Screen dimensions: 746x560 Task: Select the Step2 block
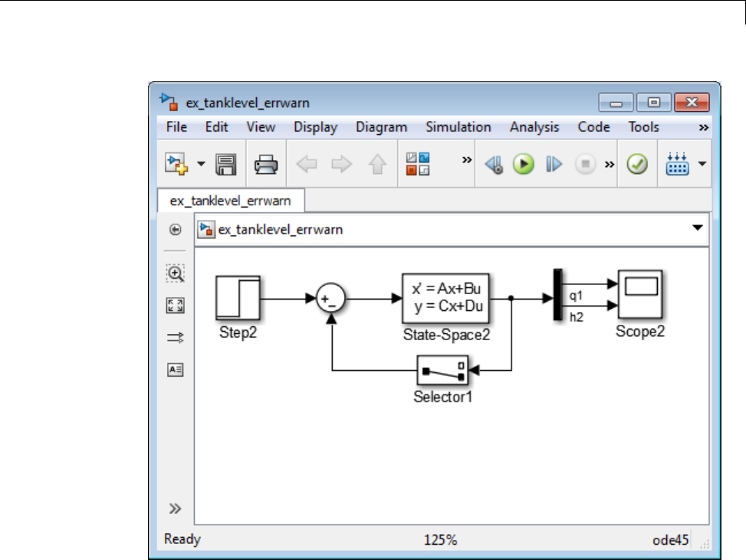click(238, 298)
